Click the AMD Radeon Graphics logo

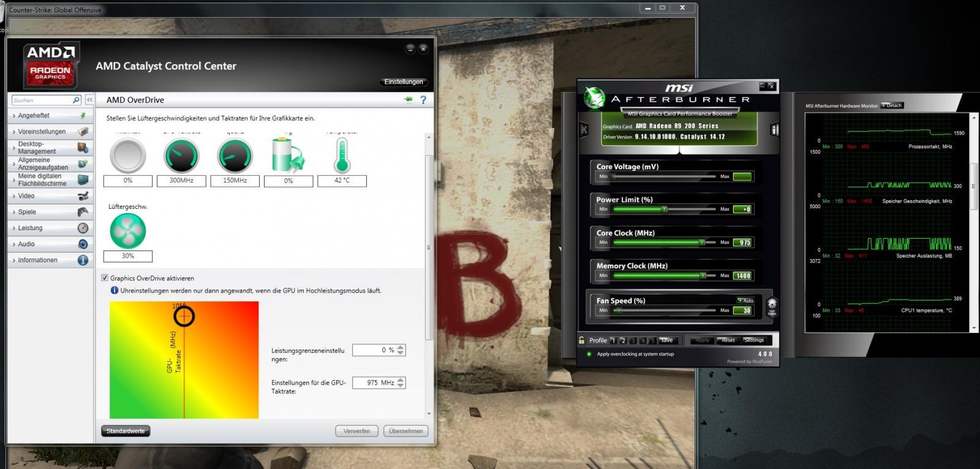click(x=50, y=66)
